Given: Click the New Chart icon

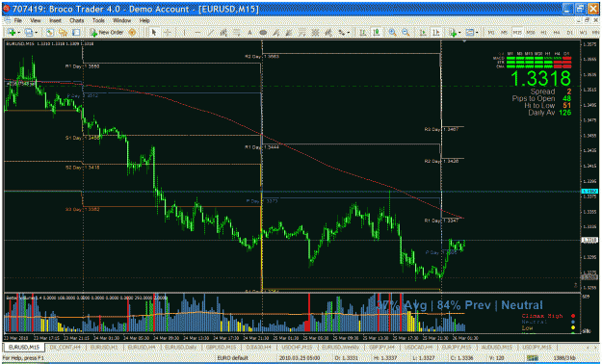Looking at the screenshot, I should 12,33.
